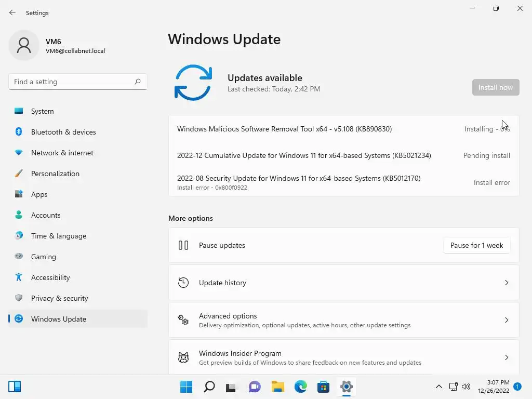Click the Settings gear on the taskbar
This screenshot has height=399, width=532.
pos(346,387)
